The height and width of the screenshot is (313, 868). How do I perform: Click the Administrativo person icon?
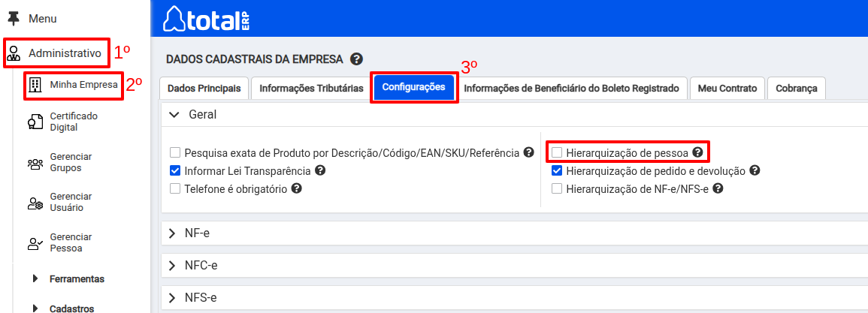coord(14,53)
